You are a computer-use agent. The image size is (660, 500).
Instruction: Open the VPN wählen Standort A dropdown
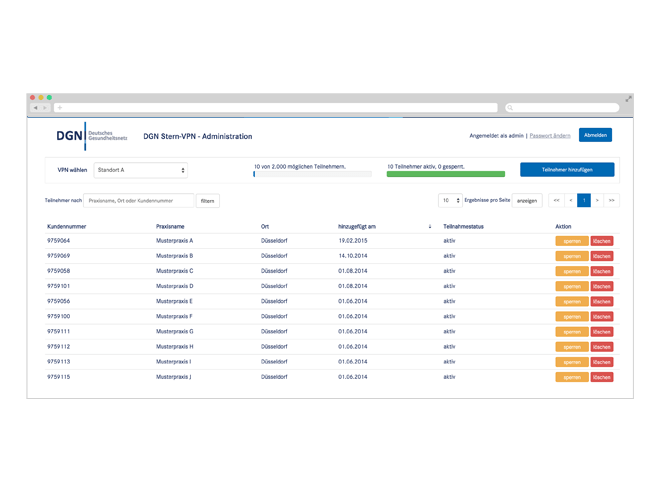pyautogui.click(x=141, y=170)
